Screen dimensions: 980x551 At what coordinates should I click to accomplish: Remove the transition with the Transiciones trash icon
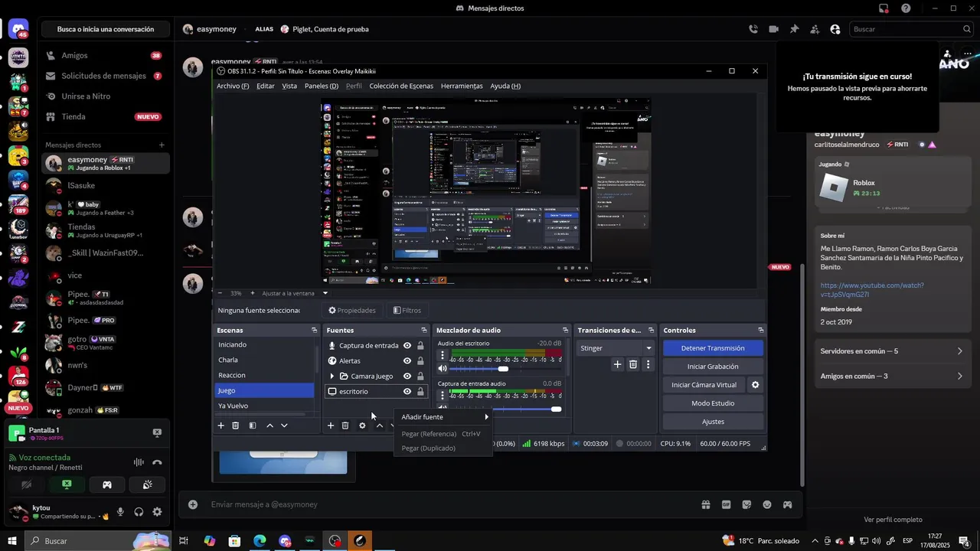633,365
